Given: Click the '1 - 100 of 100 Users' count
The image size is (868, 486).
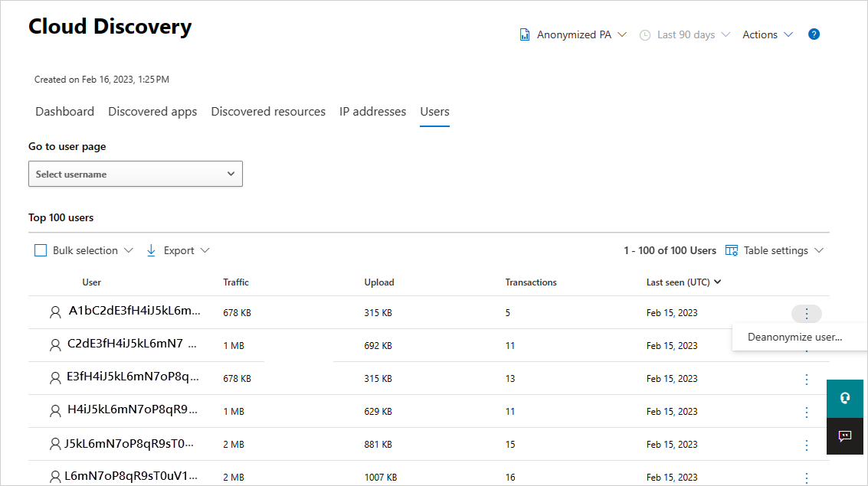Looking at the screenshot, I should tap(670, 250).
